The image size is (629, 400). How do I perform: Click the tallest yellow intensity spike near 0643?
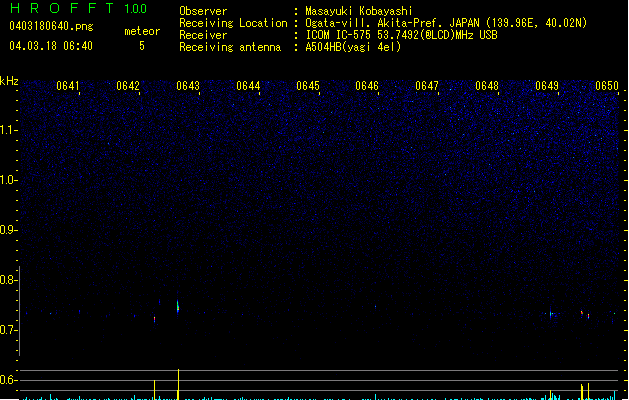178,384
